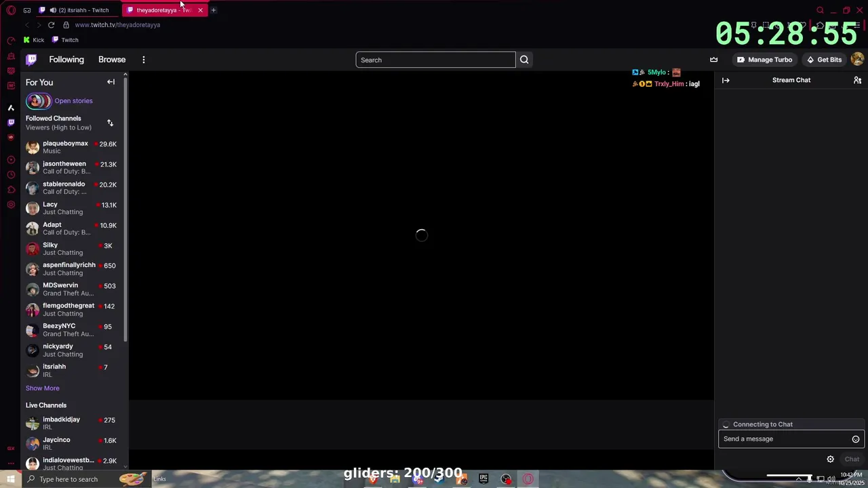Open Opera GX main menu logo
Image resolution: width=868 pixels, height=488 pixels.
[11, 10]
